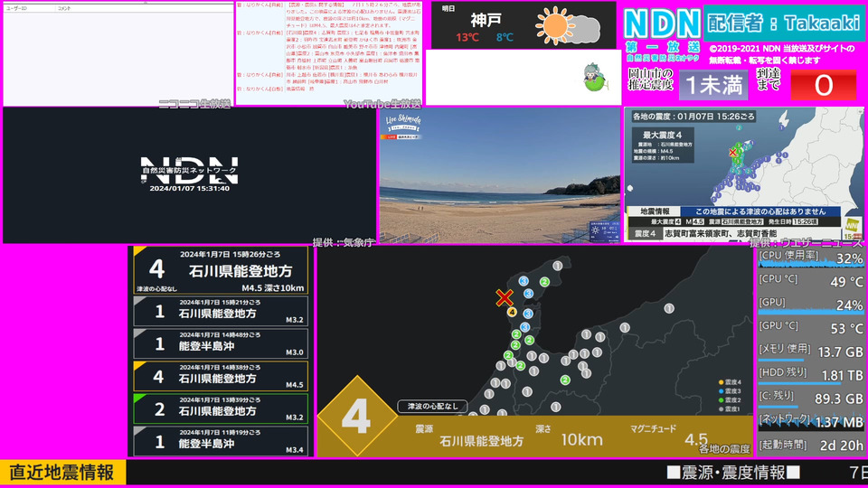
Task: Click the ユーザーID column header in the comment panel
Action: click(x=16, y=8)
